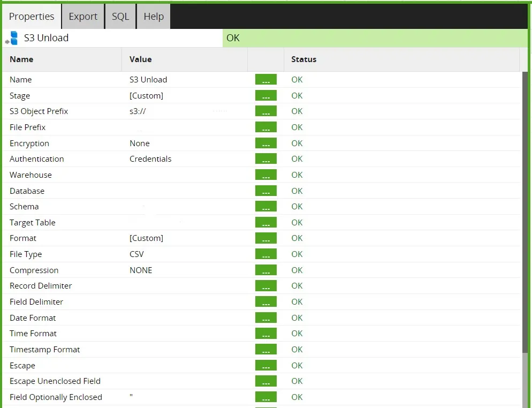Viewport: 532px width, 408px height.
Task: Edit the Field Delimiter property
Action: 265,301
